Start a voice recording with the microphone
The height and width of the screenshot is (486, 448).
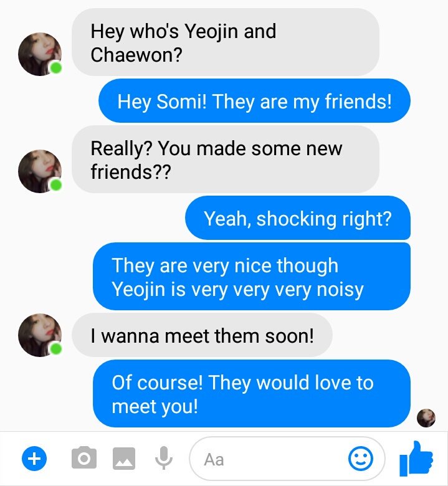164,458
